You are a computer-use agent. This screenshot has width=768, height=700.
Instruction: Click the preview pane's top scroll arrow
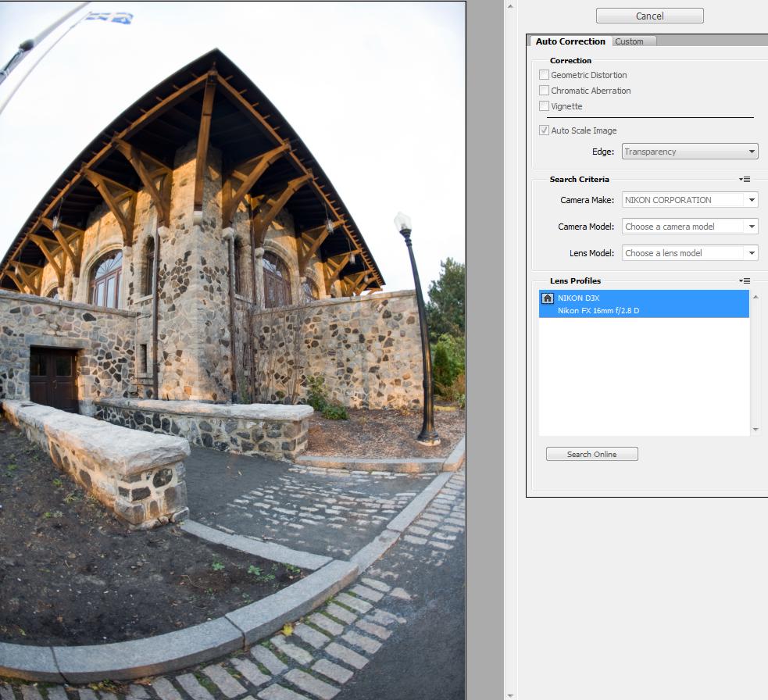[511, 6]
